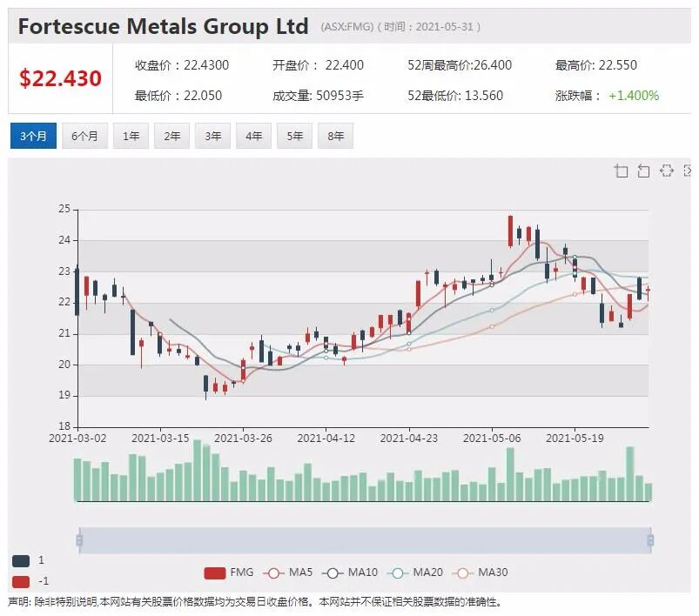699x616 pixels.
Task: Click the cut-off rightmost toolbox icon
Action: click(x=688, y=171)
